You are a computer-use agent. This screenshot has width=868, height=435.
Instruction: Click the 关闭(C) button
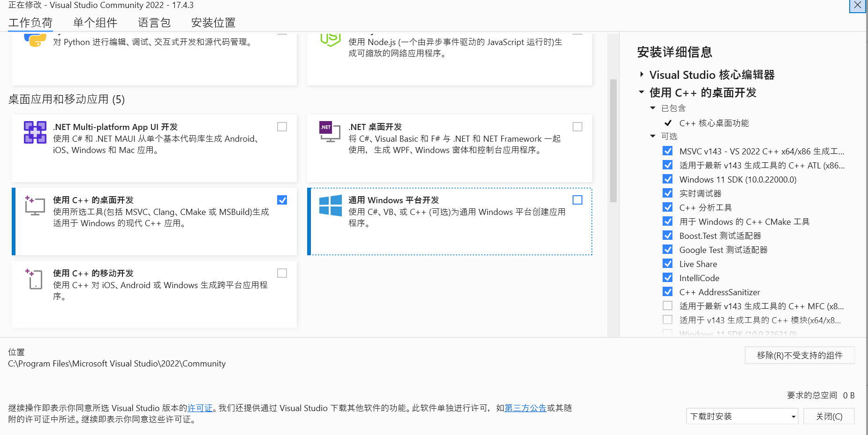coord(829,416)
